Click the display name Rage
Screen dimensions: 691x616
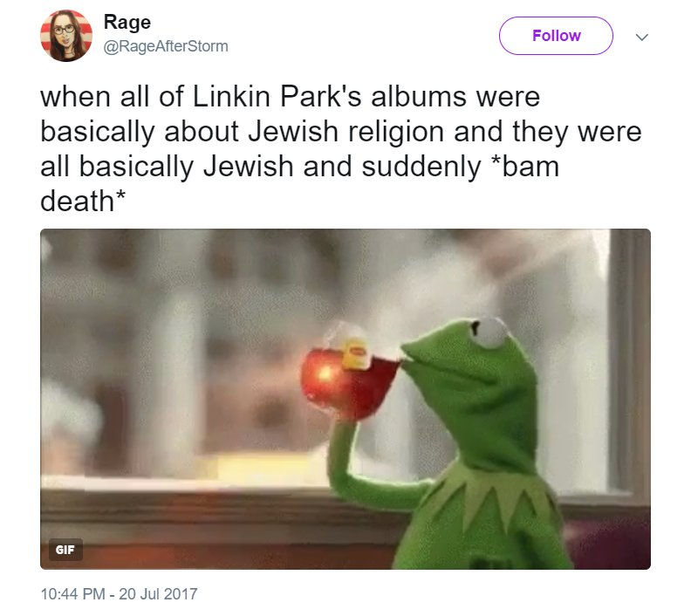coord(127,22)
